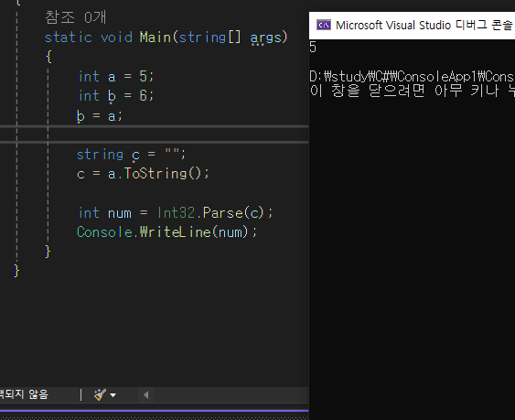This screenshot has width=515, height=420.
Task: Click the highlighted empty current line
Action: [155, 135]
